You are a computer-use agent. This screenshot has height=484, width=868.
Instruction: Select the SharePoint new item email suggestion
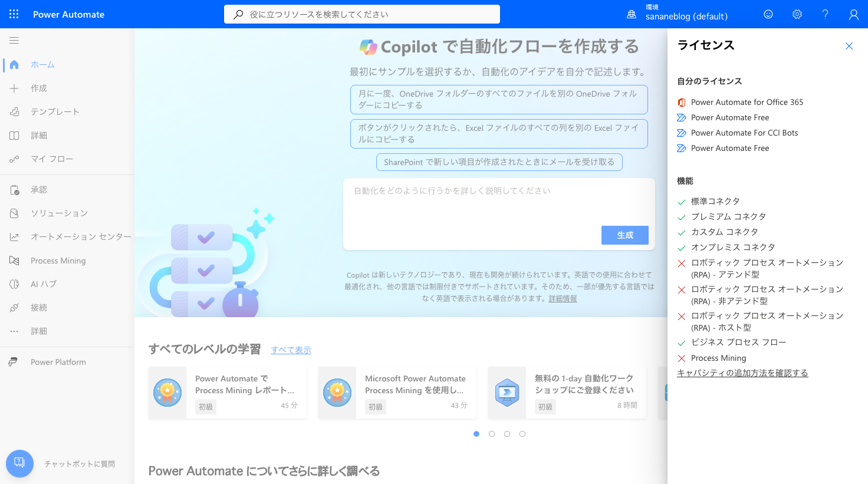click(499, 162)
